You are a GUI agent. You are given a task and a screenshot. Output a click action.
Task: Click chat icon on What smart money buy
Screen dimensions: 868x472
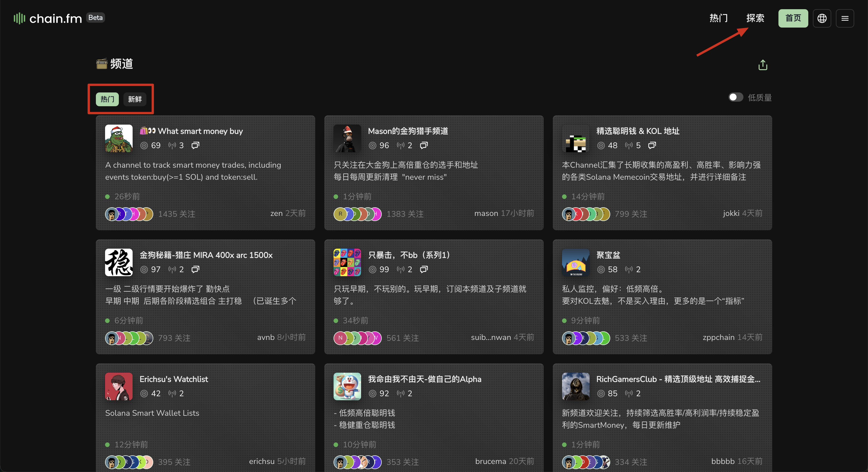pyautogui.click(x=195, y=145)
